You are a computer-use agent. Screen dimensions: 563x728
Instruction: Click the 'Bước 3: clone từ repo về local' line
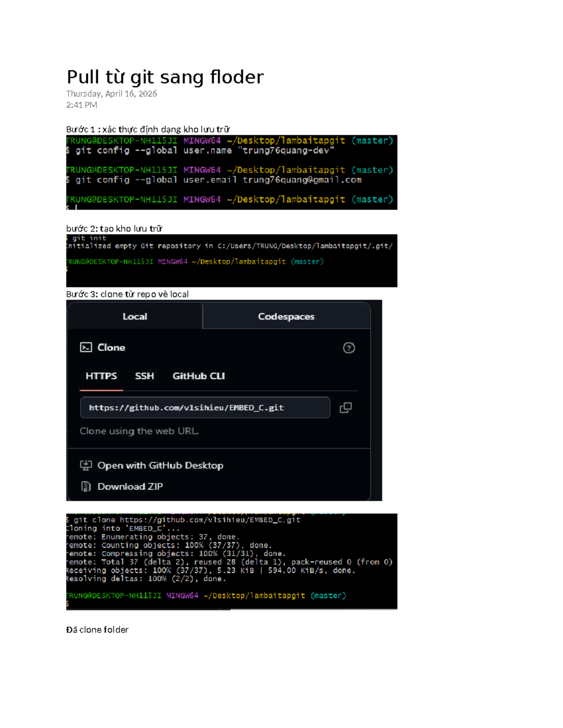click(x=127, y=294)
